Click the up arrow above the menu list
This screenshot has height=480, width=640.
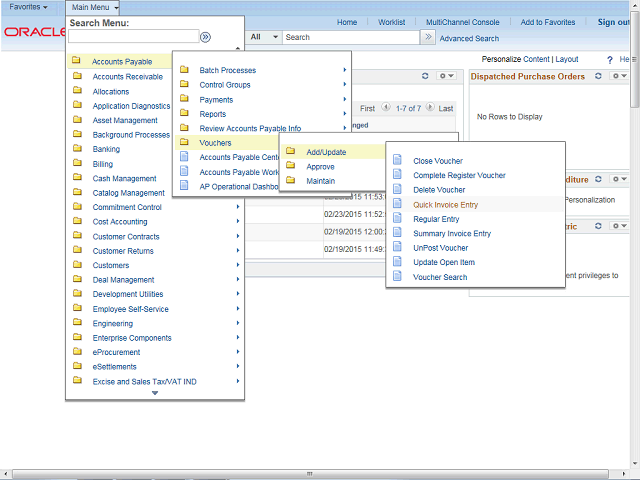point(237,48)
